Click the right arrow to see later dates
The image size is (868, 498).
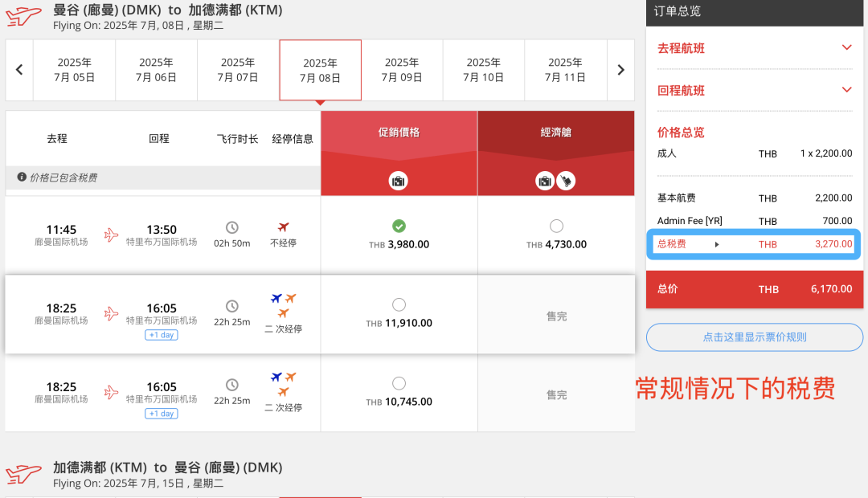coord(620,70)
